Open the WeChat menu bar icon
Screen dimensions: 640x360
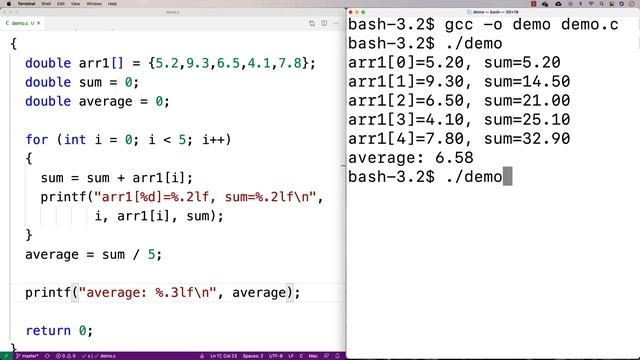545,4
